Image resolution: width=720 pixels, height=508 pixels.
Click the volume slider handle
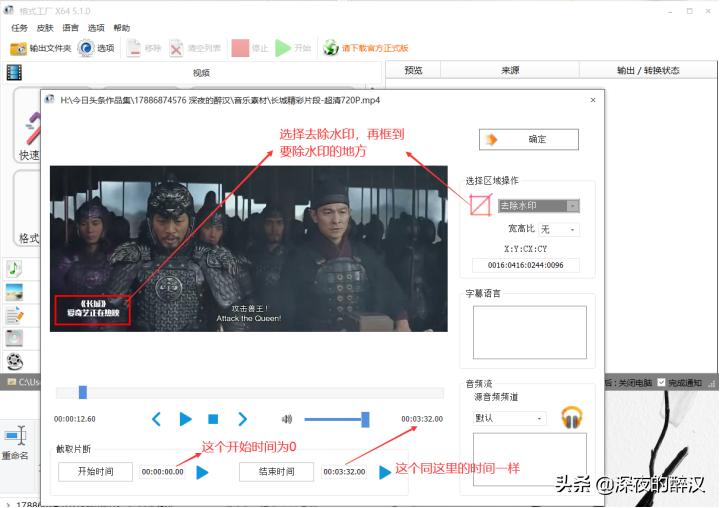365,419
